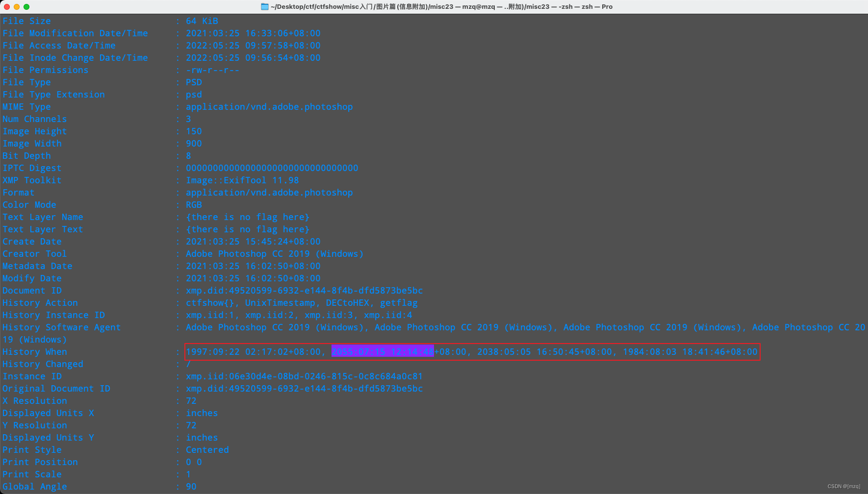Click the Y Resolution value '72'
The height and width of the screenshot is (494, 868).
point(191,425)
